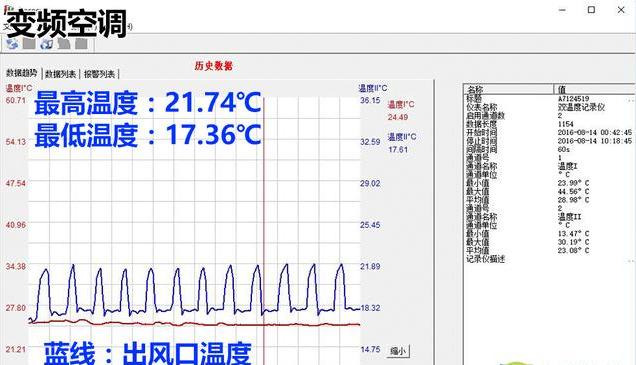This screenshot has height=365, width=636.
Task: Click the last grayed-out toolbar icon
Action: tap(81, 43)
